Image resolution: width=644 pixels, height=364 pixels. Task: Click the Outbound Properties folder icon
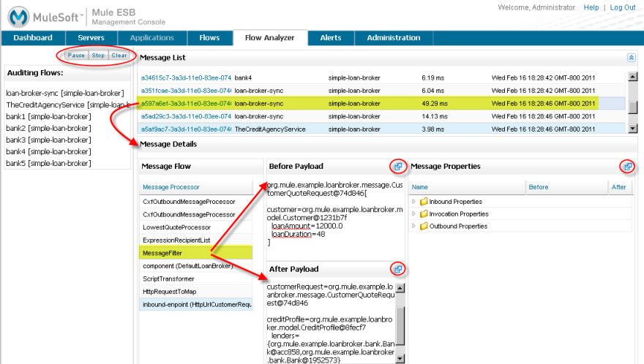(424, 226)
